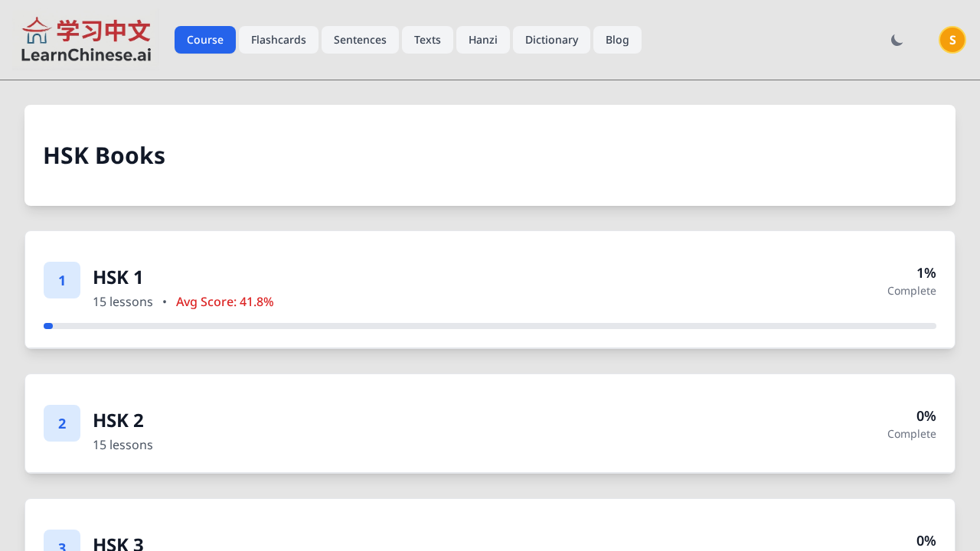Visit the Blog

coord(617,40)
